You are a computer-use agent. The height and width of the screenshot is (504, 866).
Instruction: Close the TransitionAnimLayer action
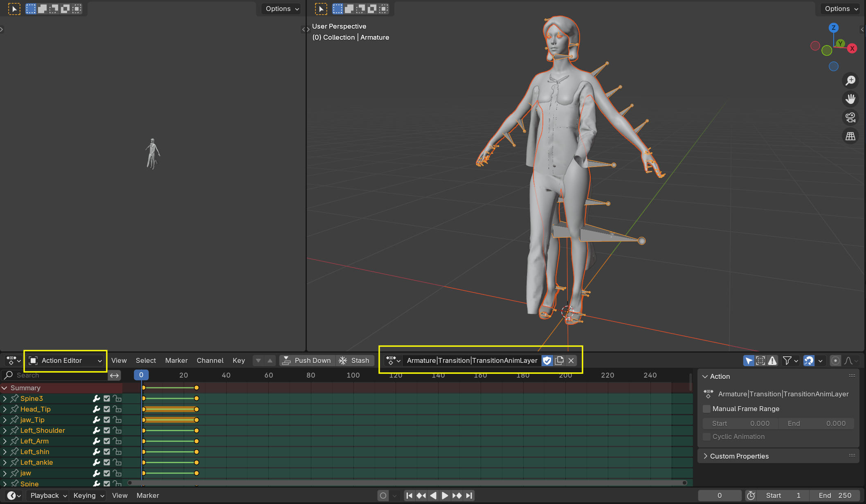[571, 360]
